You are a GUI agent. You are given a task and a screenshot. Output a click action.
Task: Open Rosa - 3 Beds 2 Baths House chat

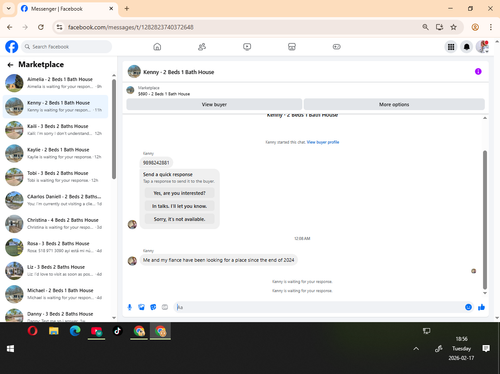click(x=55, y=247)
